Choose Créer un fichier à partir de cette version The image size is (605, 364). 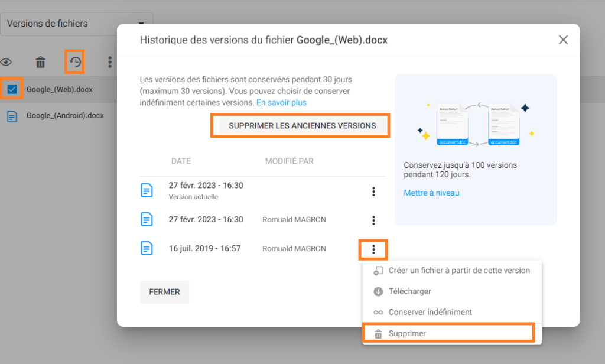[x=452, y=271]
